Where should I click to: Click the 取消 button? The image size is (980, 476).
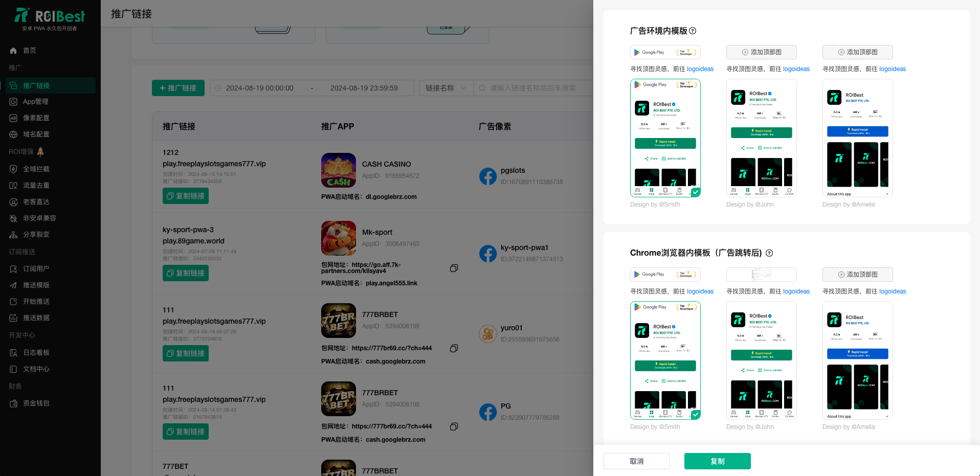(x=637, y=461)
